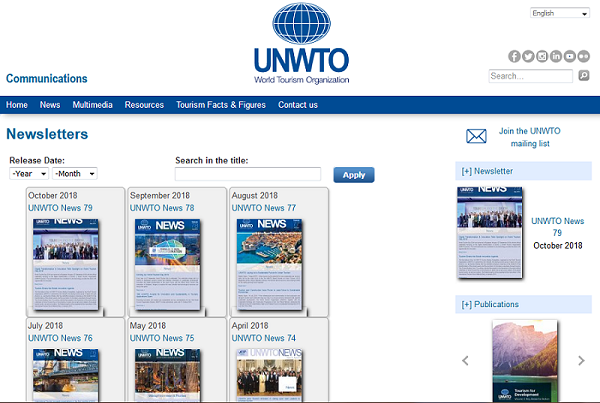
Task: Open September 2018 newsletter cover thumbnail
Action: [167, 264]
